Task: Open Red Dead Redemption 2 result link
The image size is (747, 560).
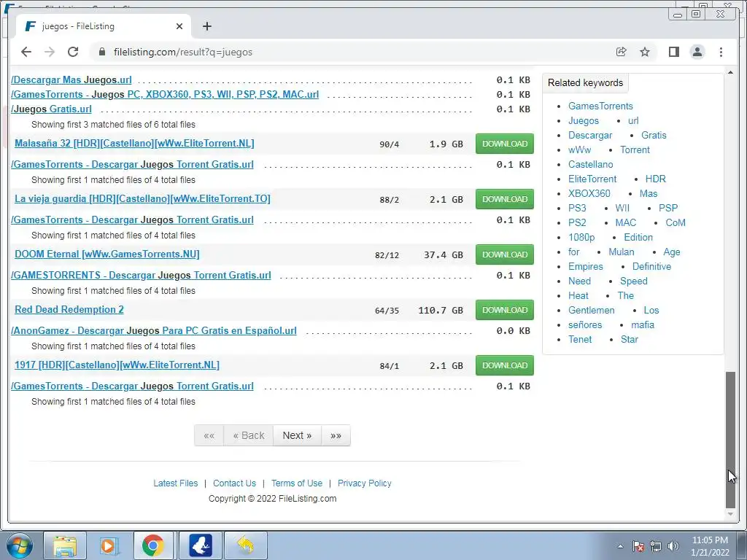Action: [x=69, y=309]
